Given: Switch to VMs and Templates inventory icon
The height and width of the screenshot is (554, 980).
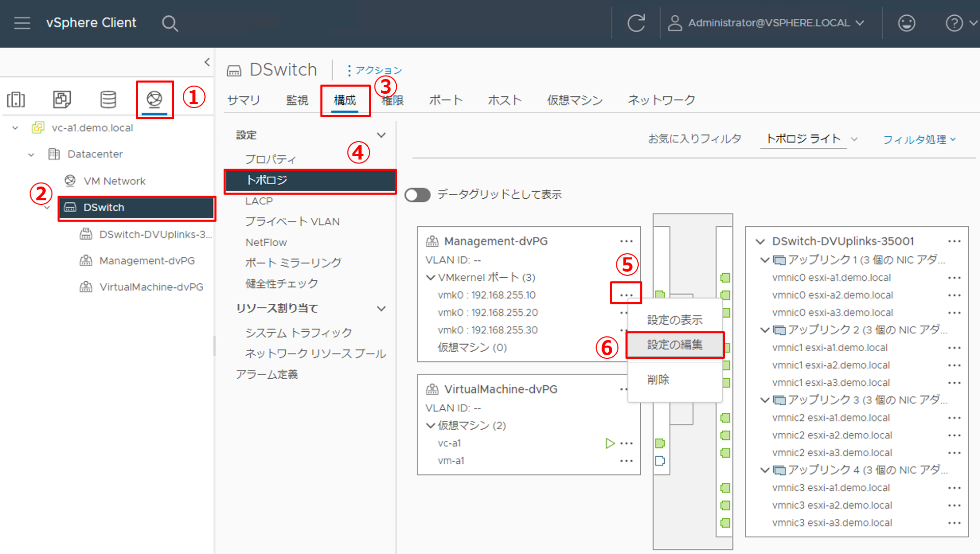Looking at the screenshot, I should pyautogui.click(x=62, y=99).
